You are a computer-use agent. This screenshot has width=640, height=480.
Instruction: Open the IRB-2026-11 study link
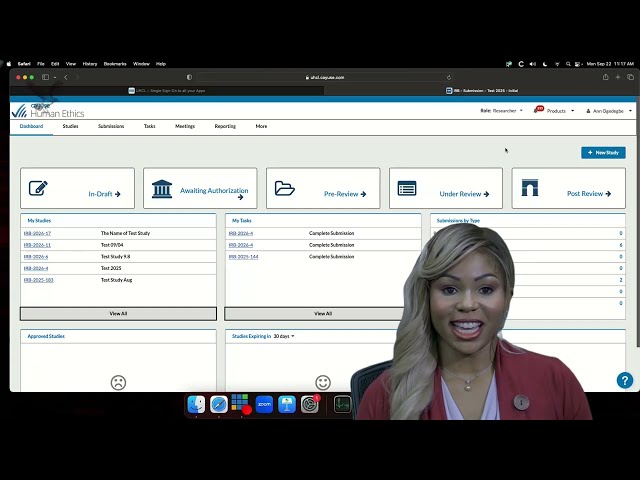click(x=37, y=245)
